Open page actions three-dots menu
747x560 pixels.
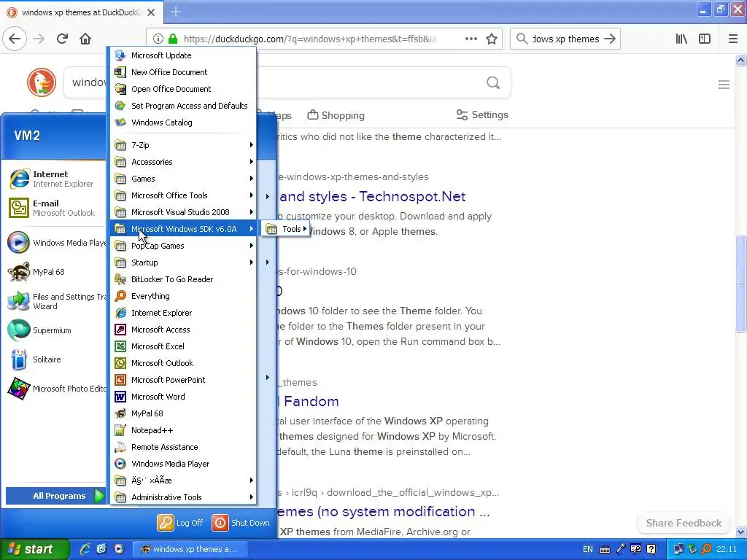(471, 39)
